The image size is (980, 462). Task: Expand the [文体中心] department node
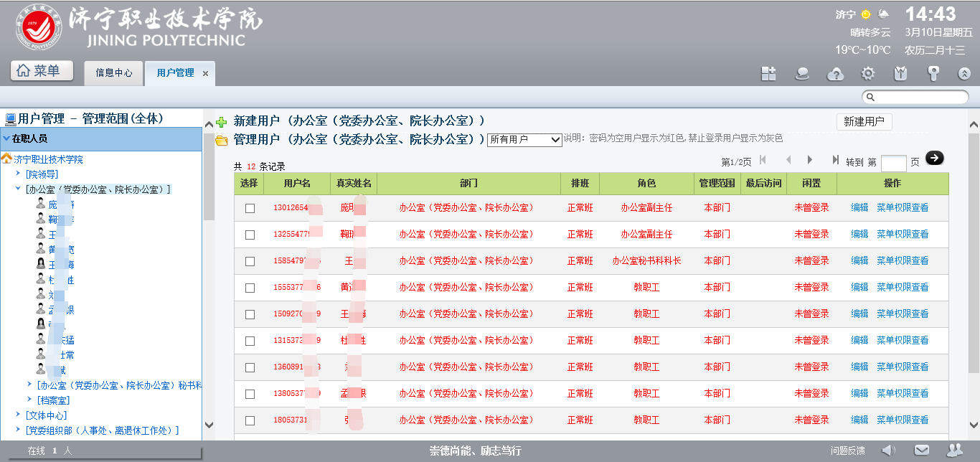point(19,415)
